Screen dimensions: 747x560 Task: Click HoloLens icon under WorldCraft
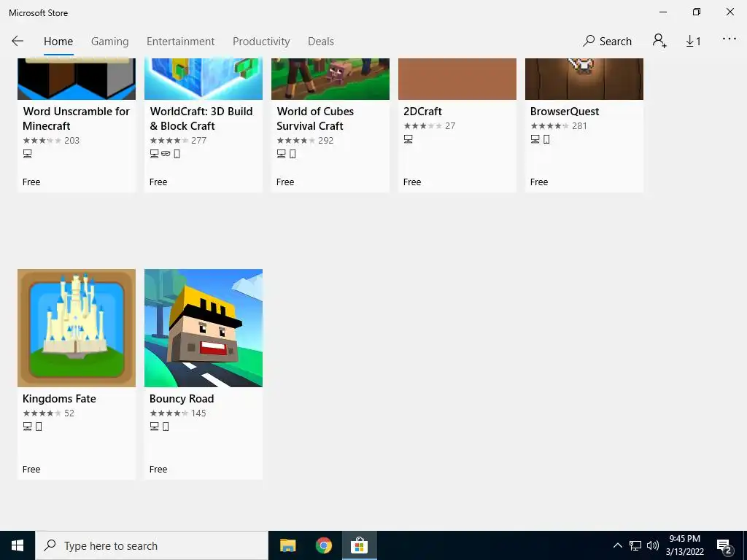click(x=166, y=154)
